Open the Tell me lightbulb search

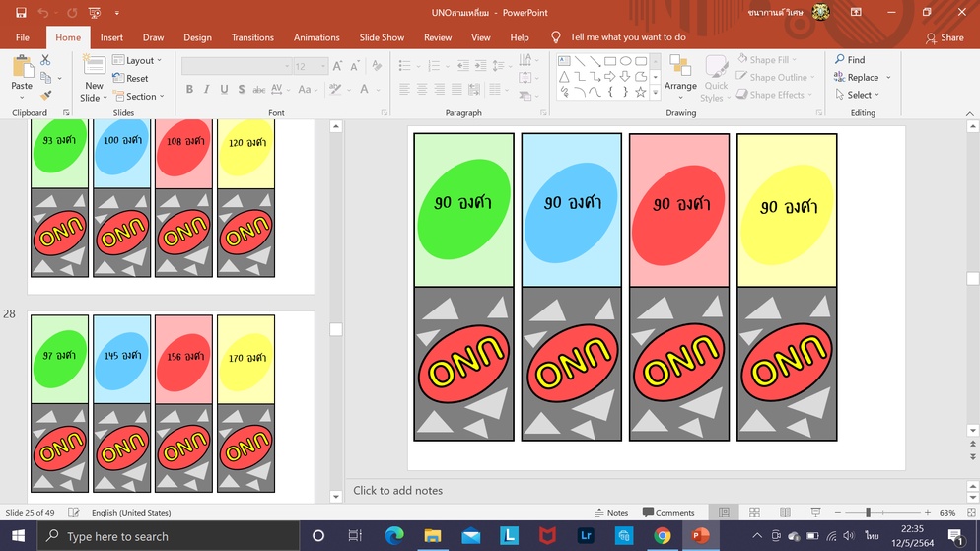(x=556, y=37)
